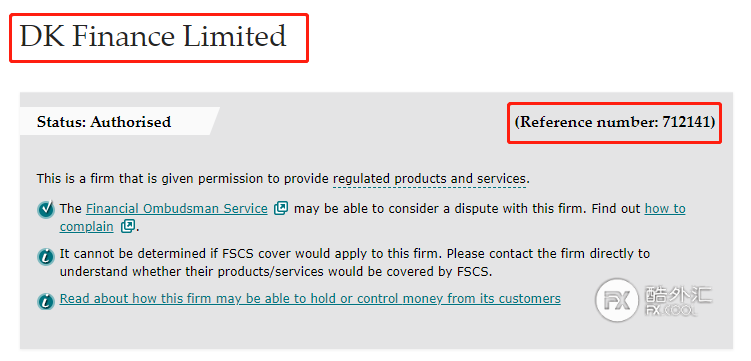751x361 pixels.
Task: Click the FX Kool circular logo watermark
Action: click(x=617, y=299)
